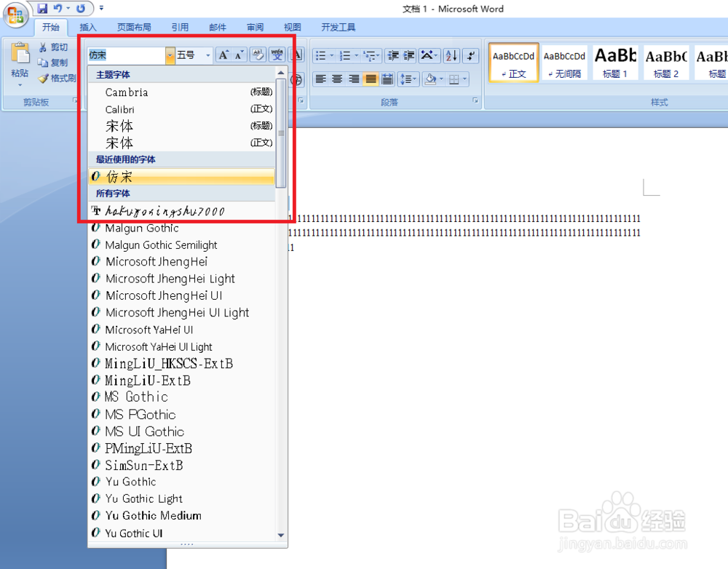Switch to the 开始 tab
Screen dimensions: 728x569
(x=51, y=28)
